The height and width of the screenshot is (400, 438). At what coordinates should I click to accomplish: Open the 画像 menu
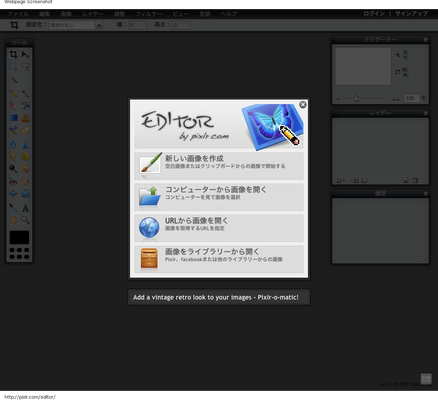point(66,14)
